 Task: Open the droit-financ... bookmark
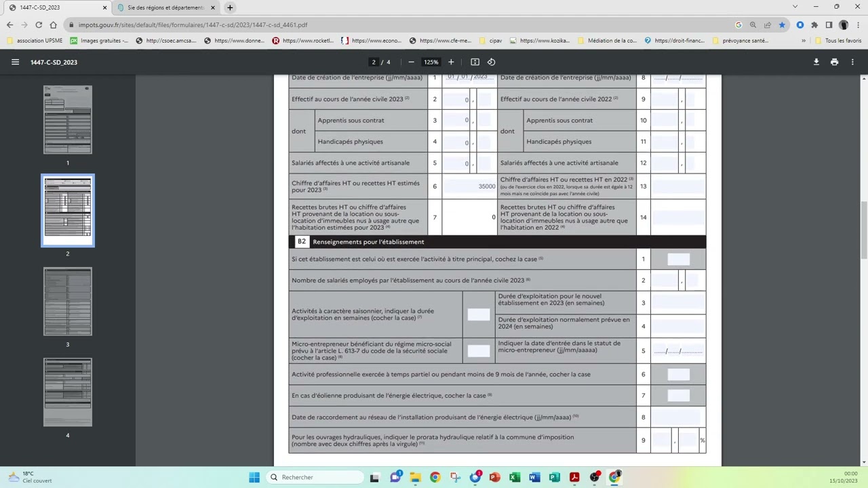pos(675,41)
